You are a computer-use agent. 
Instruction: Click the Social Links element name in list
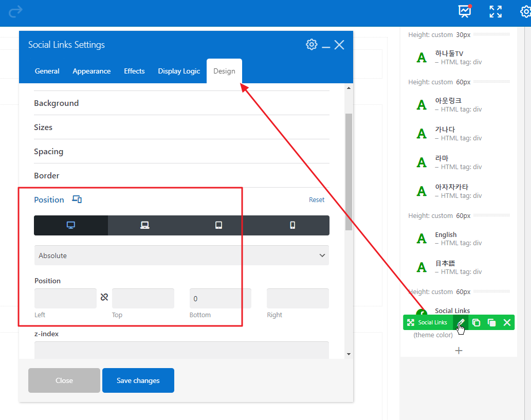coord(452,311)
